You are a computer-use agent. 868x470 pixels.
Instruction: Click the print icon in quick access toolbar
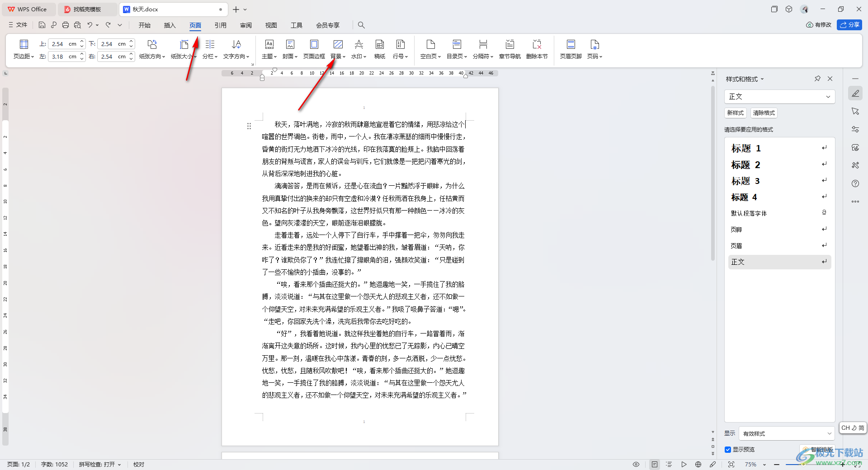66,25
